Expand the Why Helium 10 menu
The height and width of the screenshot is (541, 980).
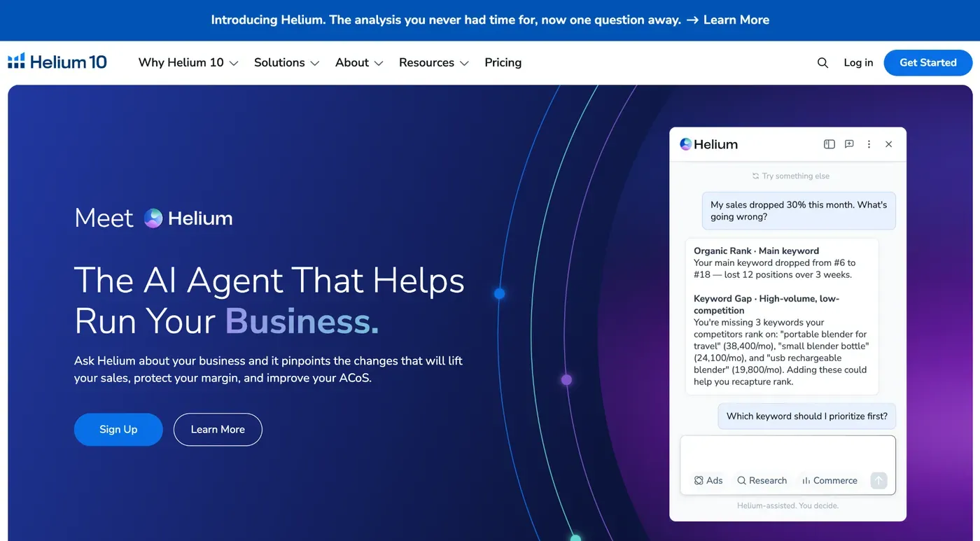188,62
